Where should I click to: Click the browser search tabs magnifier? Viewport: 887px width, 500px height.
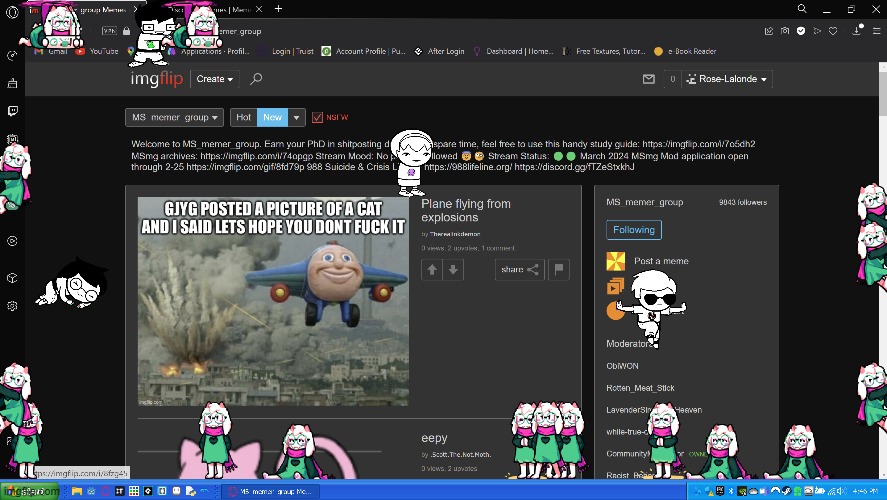point(802,8)
